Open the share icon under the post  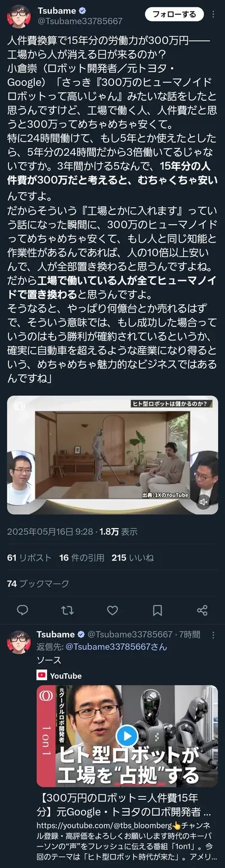[202, 610]
